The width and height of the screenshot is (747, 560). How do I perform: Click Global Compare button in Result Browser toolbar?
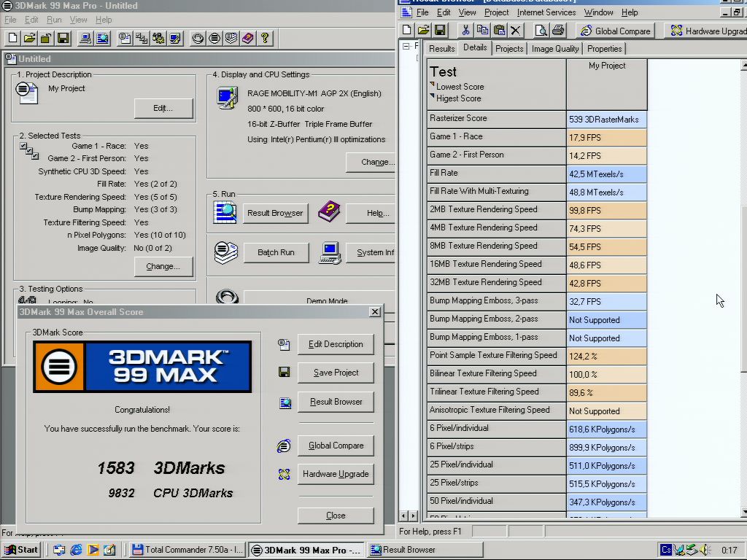pyautogui.click(x=615, y=31)
